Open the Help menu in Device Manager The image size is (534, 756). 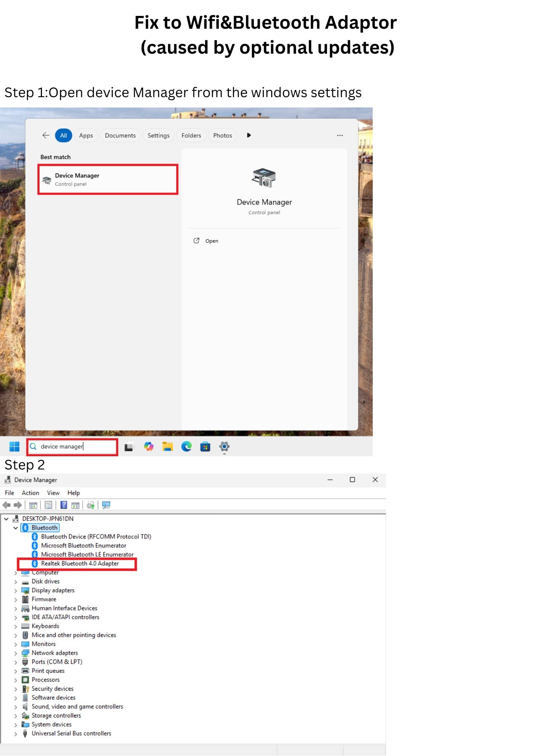(x=74, y=493)
